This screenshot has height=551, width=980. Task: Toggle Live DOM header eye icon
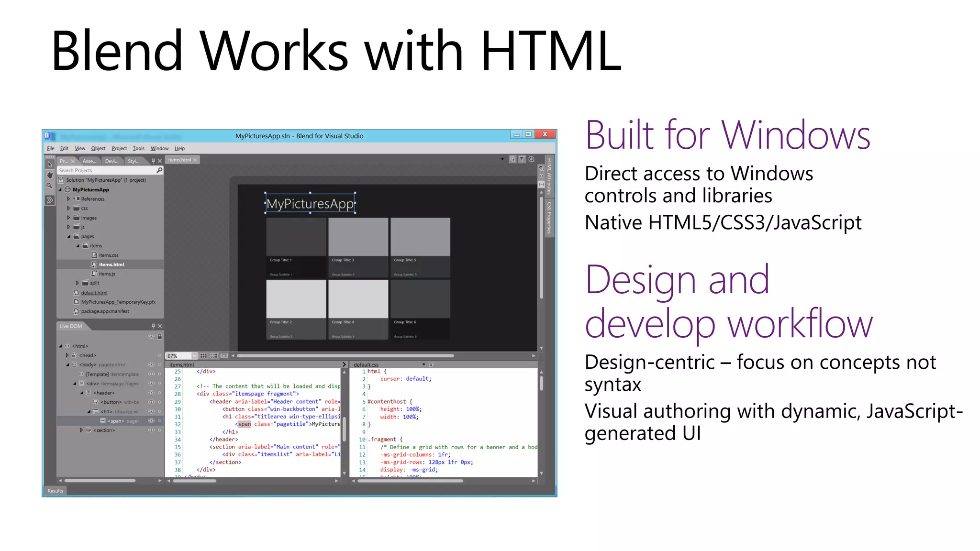(151, 336)
